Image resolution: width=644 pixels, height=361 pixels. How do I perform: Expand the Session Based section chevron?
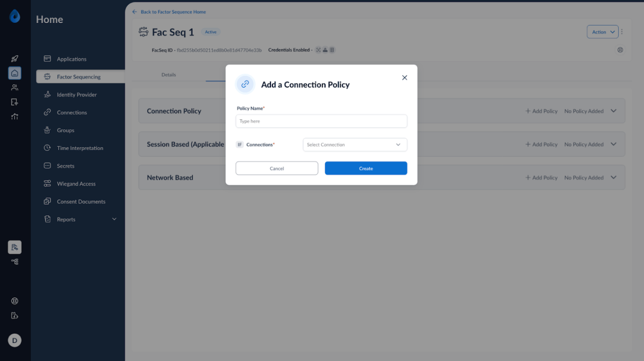pos(614,144)
